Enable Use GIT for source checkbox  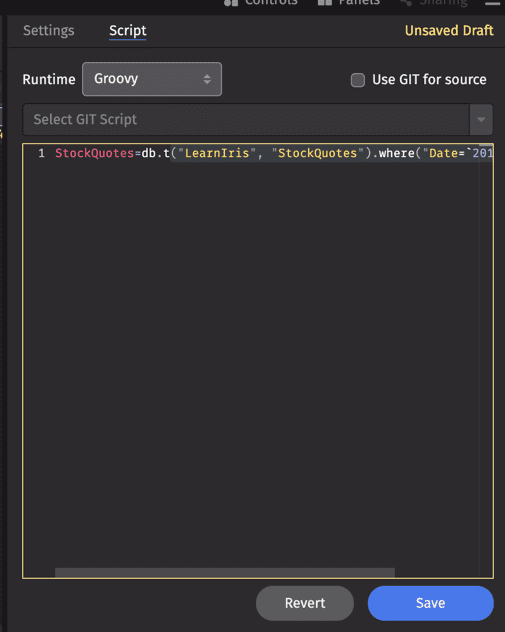pos(357,80)
